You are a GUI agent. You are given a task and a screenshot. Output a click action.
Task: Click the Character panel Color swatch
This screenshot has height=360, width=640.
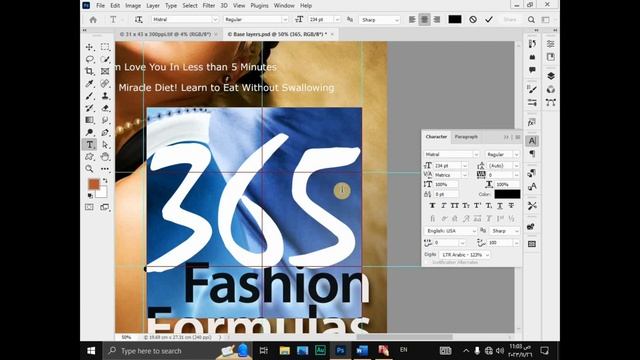(x=507, y=194)
